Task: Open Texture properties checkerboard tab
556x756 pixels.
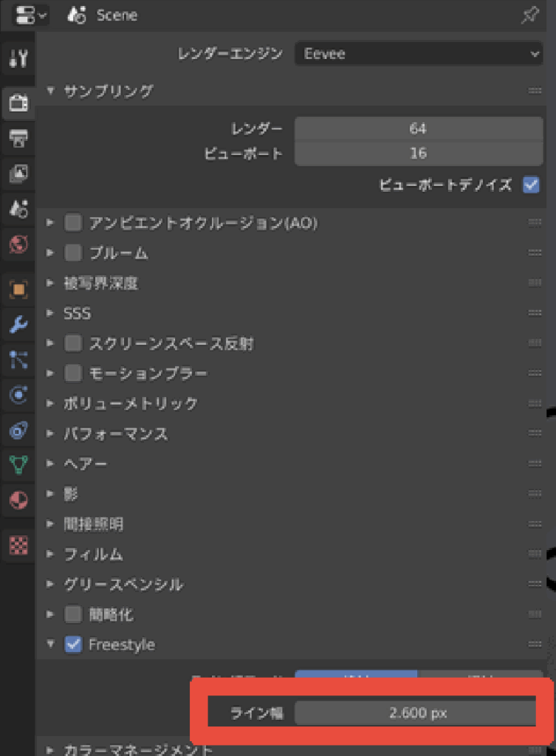Action: click(18, 545)
